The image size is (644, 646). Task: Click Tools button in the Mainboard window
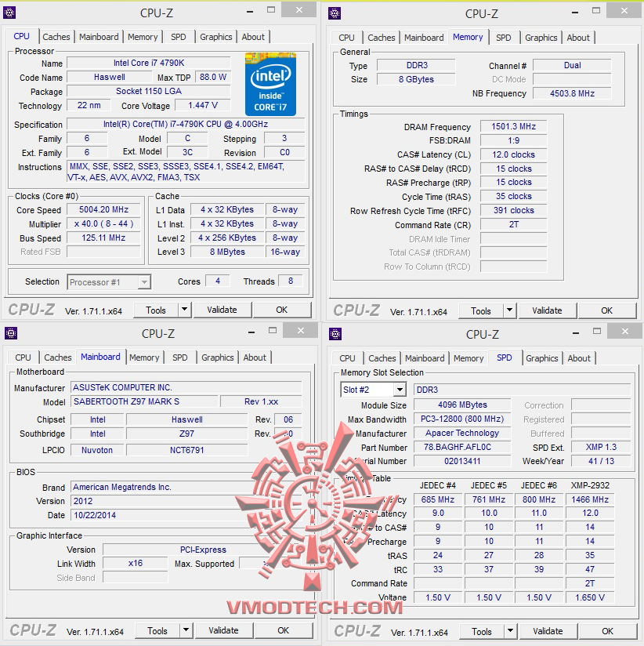[157, 631]
